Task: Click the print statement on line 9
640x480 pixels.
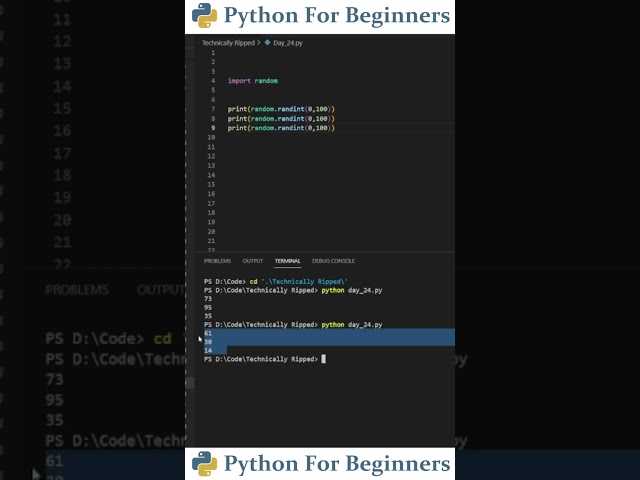Action: [281, 128]
